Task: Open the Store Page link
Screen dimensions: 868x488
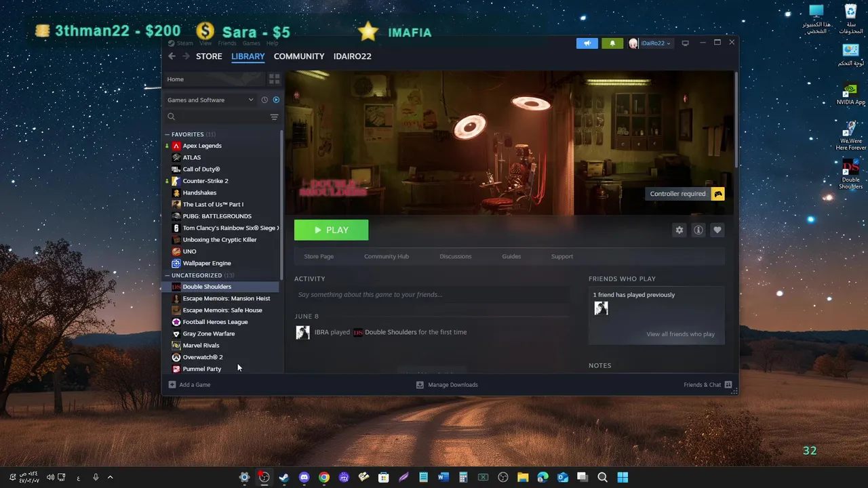Action: click(x=319, y=256)
